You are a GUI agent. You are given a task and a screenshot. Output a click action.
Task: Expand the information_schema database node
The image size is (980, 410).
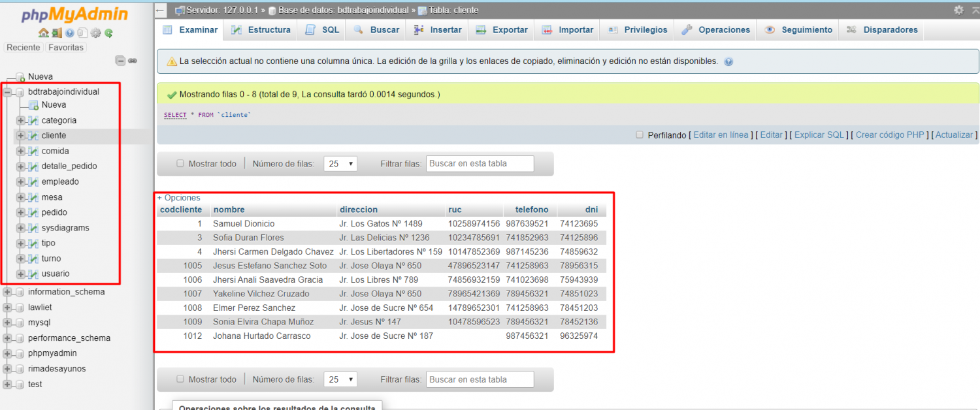click(8, 292)
